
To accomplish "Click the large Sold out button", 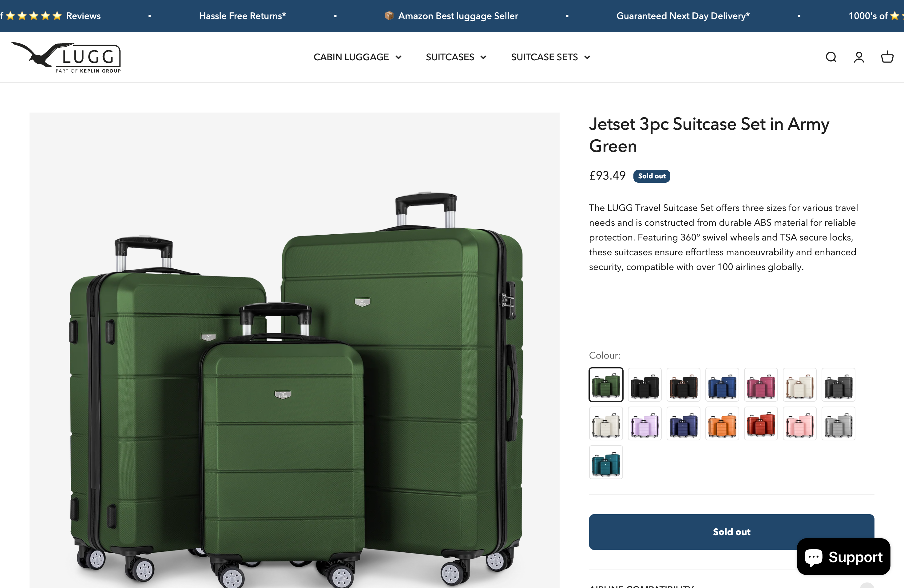I will pos(731,532).
